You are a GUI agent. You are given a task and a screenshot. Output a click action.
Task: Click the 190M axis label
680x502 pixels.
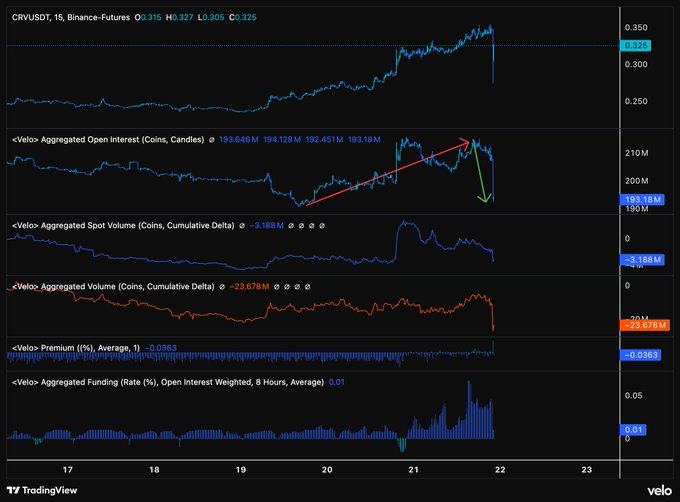pos(637,209)
